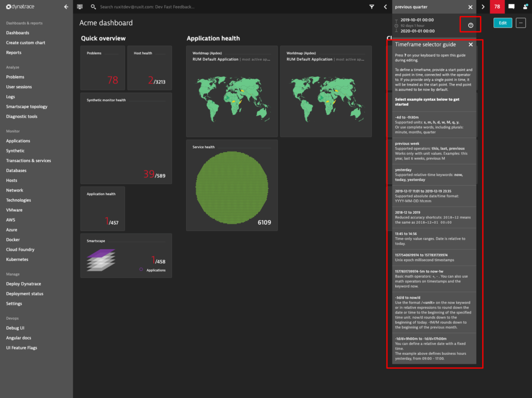Open the red 78 problems badge
This screenshot has width=532, height=398.
pos(497,7)
